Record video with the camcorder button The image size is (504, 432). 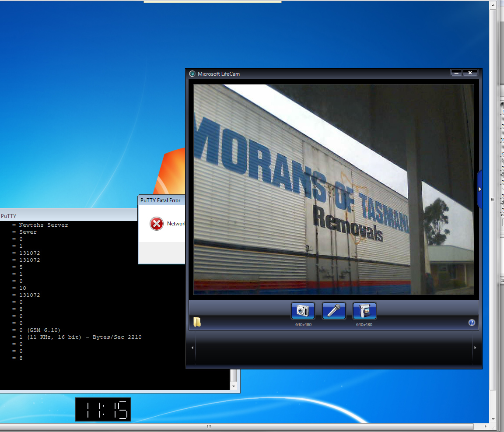(x=364, y=311)
